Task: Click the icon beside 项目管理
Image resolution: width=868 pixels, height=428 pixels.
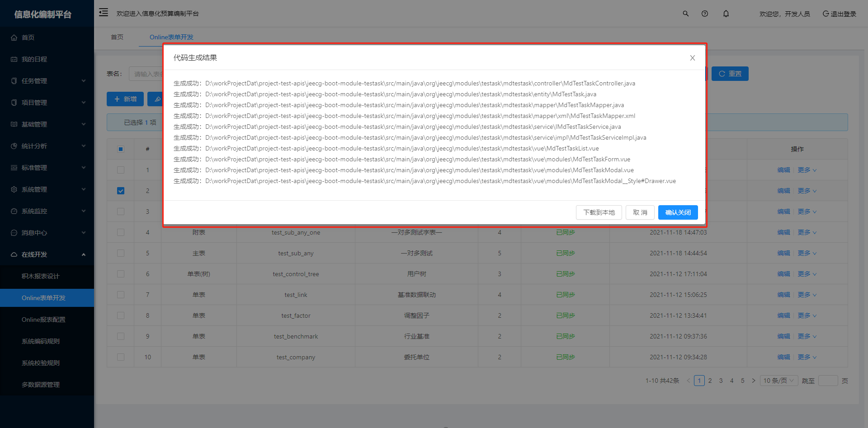Action: point(14,103)
